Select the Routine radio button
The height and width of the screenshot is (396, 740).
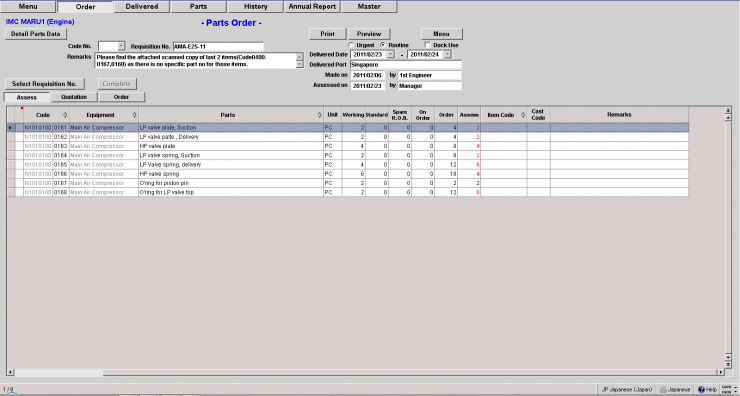[x=383, y=45]
